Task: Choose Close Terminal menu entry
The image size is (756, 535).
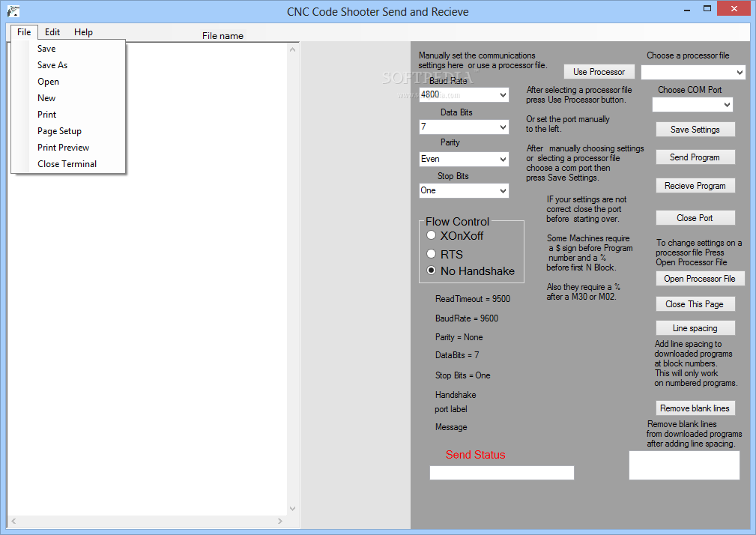Action: 68,164
